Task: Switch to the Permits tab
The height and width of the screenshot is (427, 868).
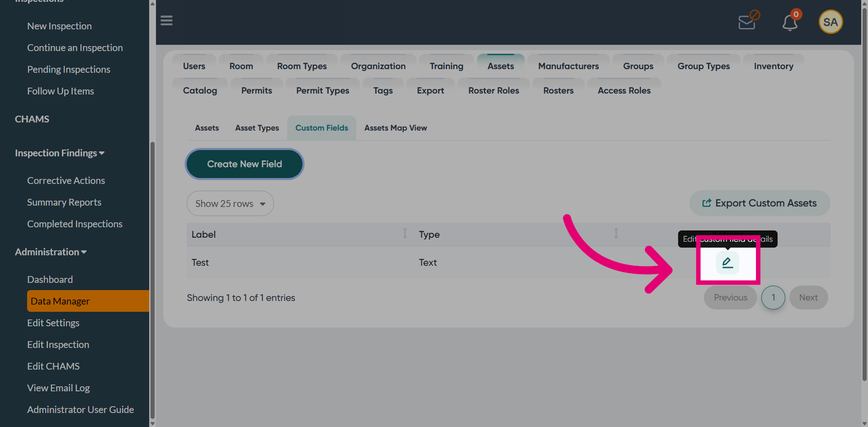Action: point(256,90)
